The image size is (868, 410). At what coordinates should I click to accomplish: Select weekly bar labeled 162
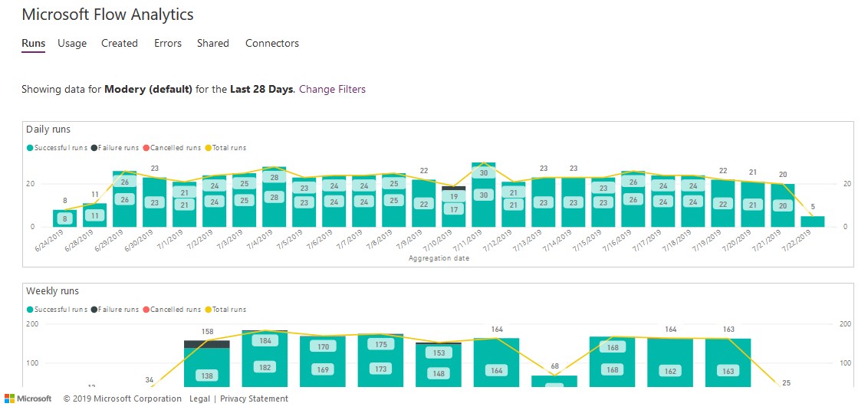tap(670, 363)
